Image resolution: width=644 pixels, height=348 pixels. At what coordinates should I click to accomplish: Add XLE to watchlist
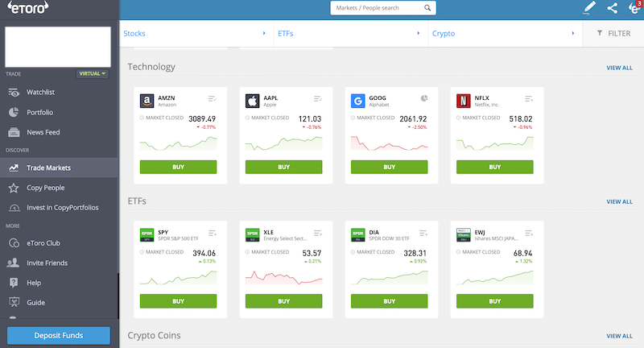[318, 233]
